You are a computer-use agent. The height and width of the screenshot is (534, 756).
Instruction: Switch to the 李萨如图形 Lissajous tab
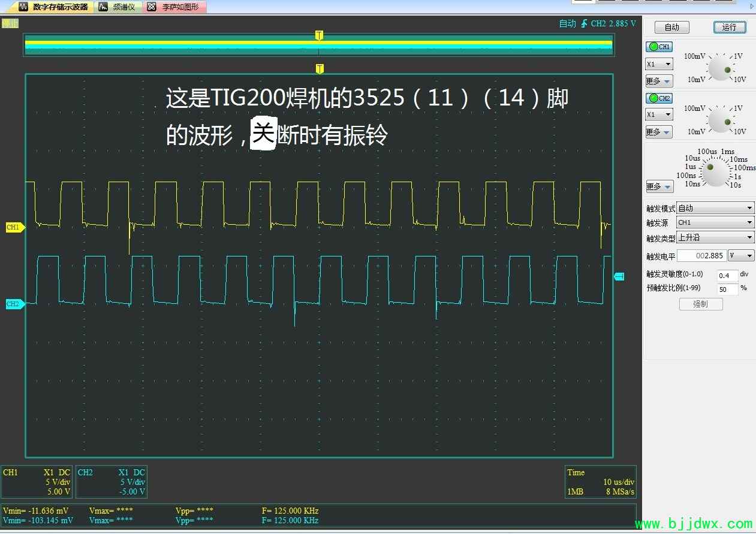(x=176, y=7)
